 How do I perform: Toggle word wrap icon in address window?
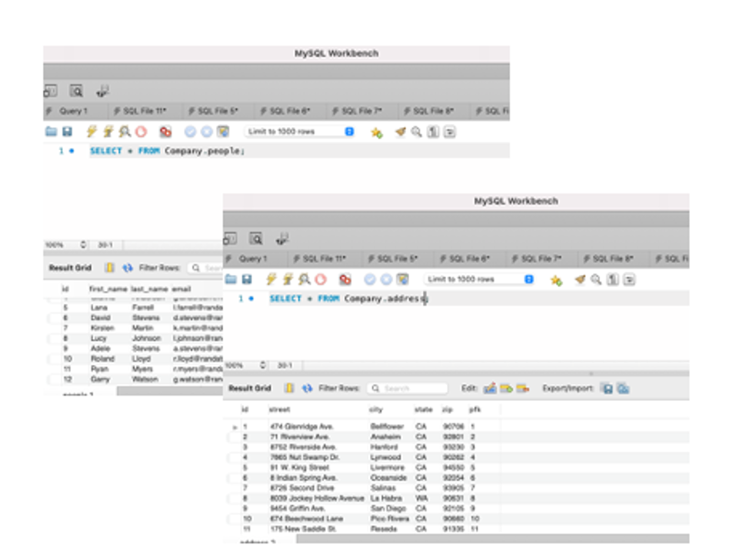629,279
